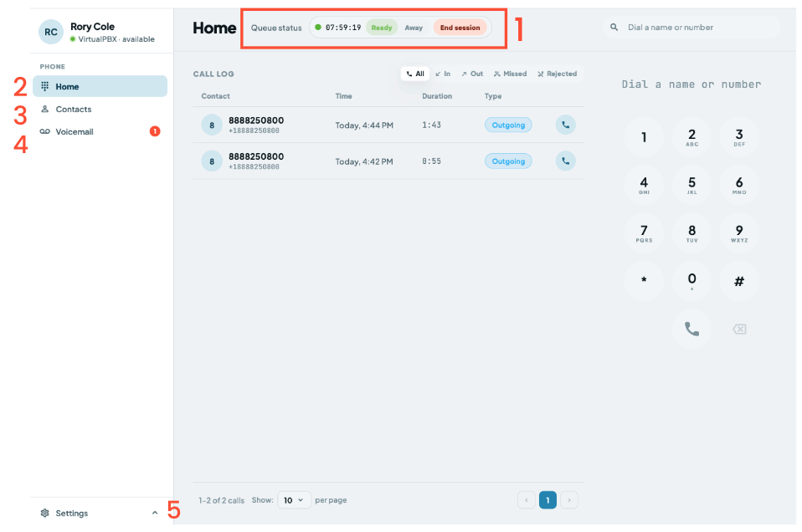Select page 1 in pagination
802x532 pixels.
point(548,500)
